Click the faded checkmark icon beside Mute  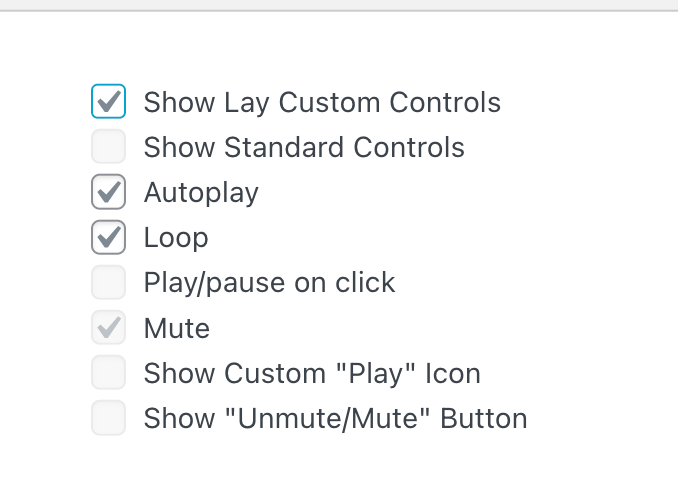click(x=109, y=328)
